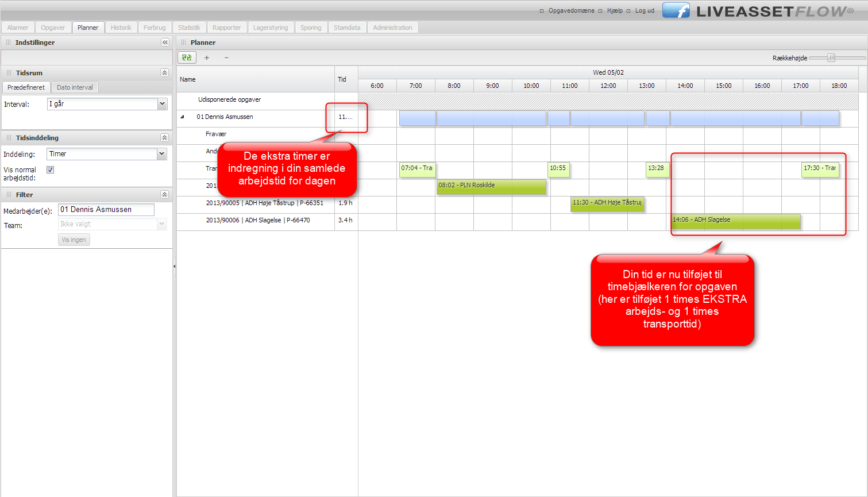Collapse the Filter section
Image resolution: width=868 pixels, height=497 pixels.
(x=164, y=195)
